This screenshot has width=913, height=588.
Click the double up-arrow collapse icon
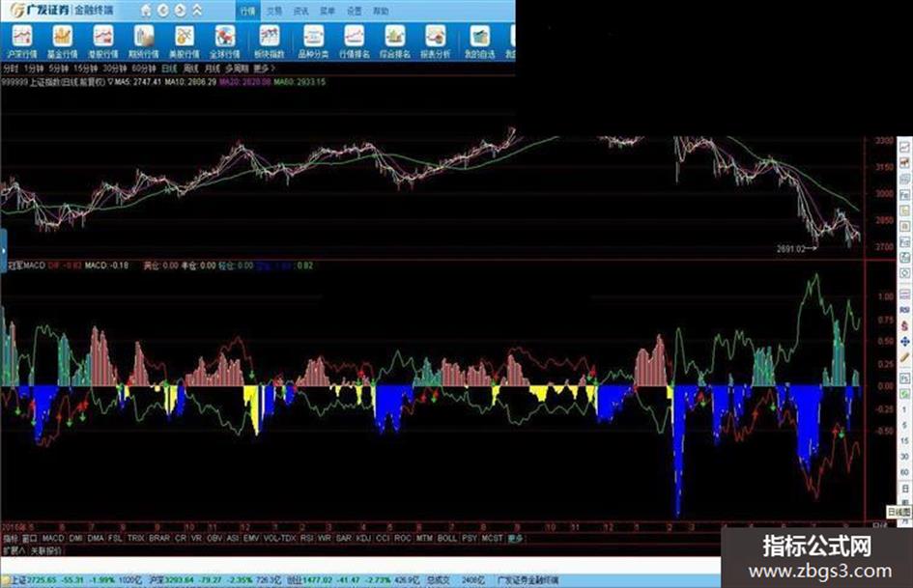tap(197, 11)
